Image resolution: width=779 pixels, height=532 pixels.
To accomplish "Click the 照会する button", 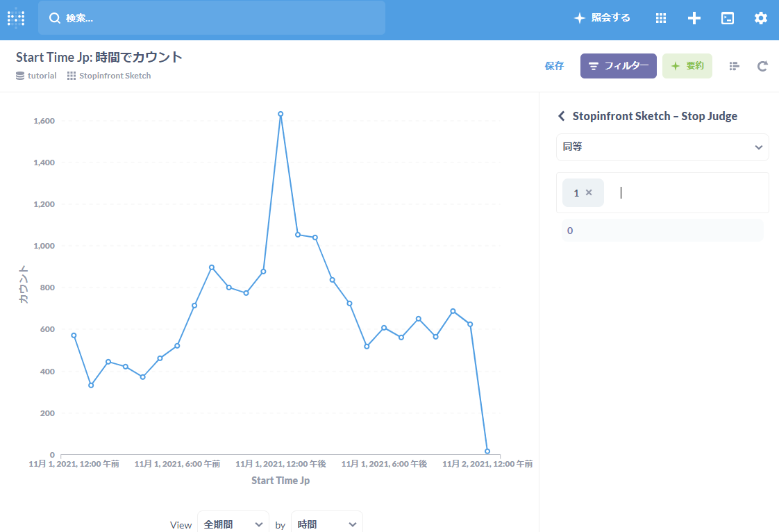I will point(602,18).
